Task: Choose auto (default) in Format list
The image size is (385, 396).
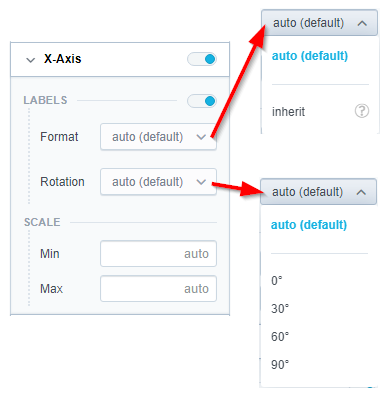Action: 310,56
